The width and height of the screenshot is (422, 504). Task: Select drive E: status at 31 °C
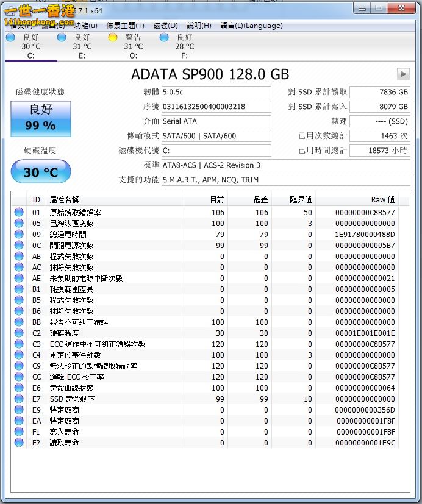[82, 46]
